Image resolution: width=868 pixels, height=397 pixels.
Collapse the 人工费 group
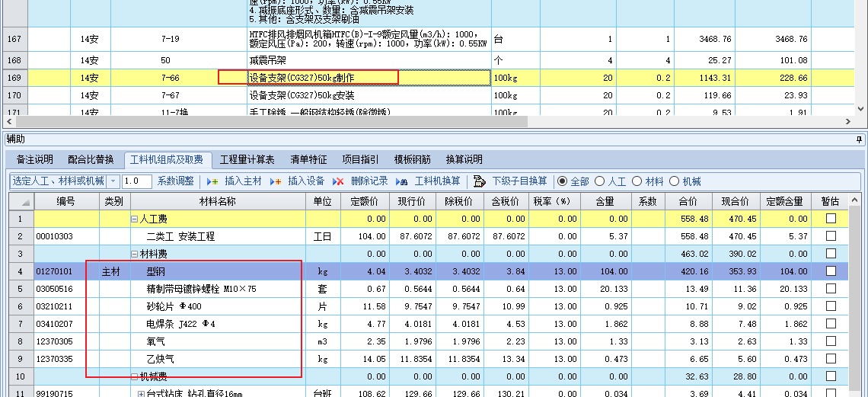(134, 219)
